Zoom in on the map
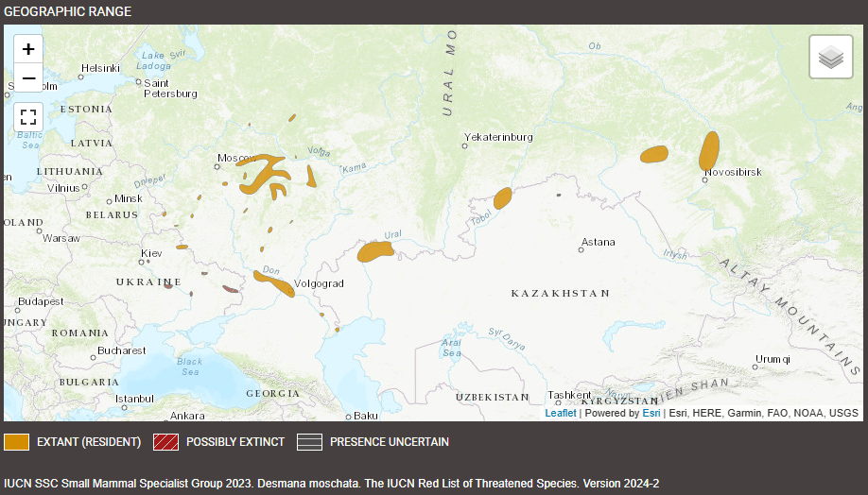 coord(28,49)
